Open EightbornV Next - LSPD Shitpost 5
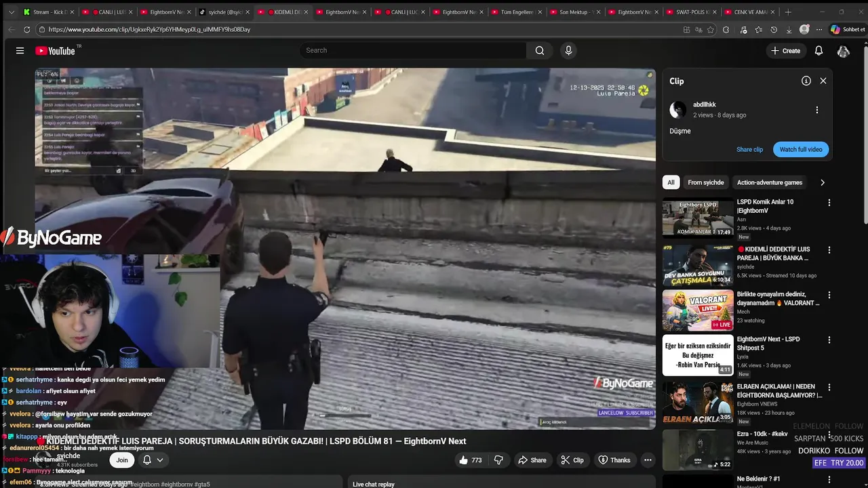Viewport: 868px width, 488px height. (x=768, y=344)
